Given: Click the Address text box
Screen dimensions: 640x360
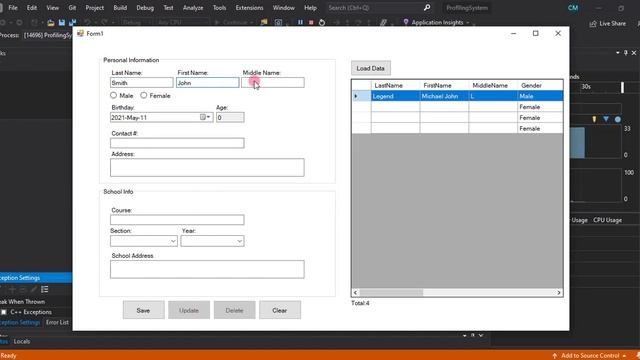Looking at the screenshot, I should [x=207, y=167].
